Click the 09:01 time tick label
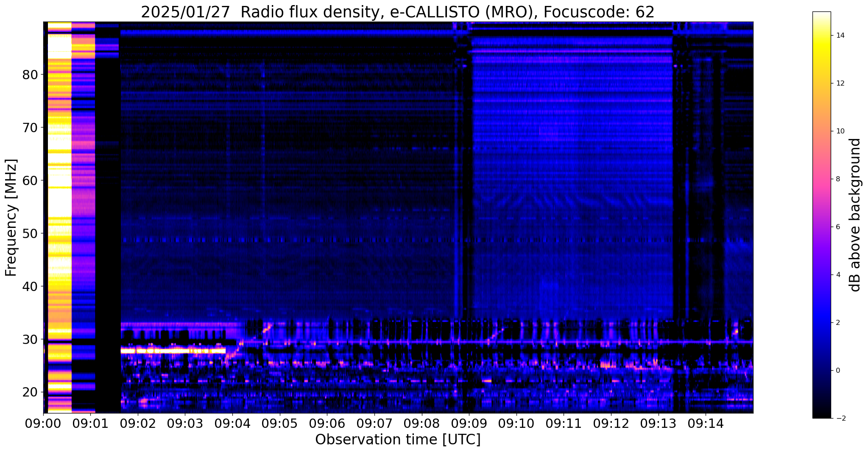The width and height of the screenshot is (868, 452). point(90,424)
